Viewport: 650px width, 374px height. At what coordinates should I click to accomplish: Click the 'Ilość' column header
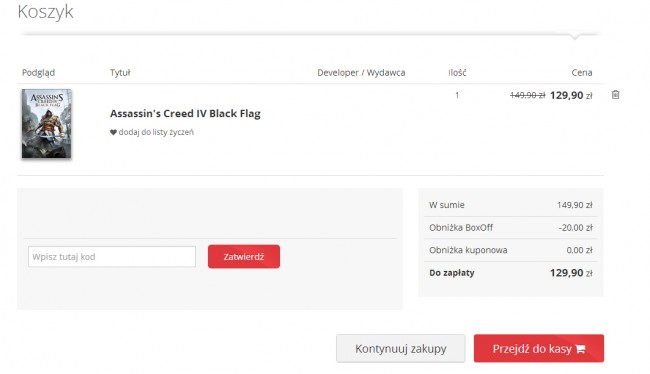[x=457, y=73]
